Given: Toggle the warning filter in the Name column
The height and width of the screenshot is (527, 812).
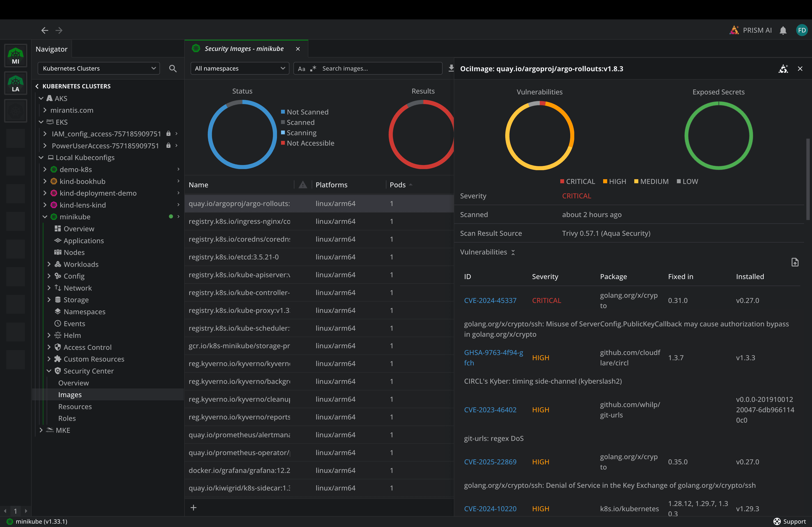Looking at the screenshot, I should pyautogui.click(x=303, y=184).
